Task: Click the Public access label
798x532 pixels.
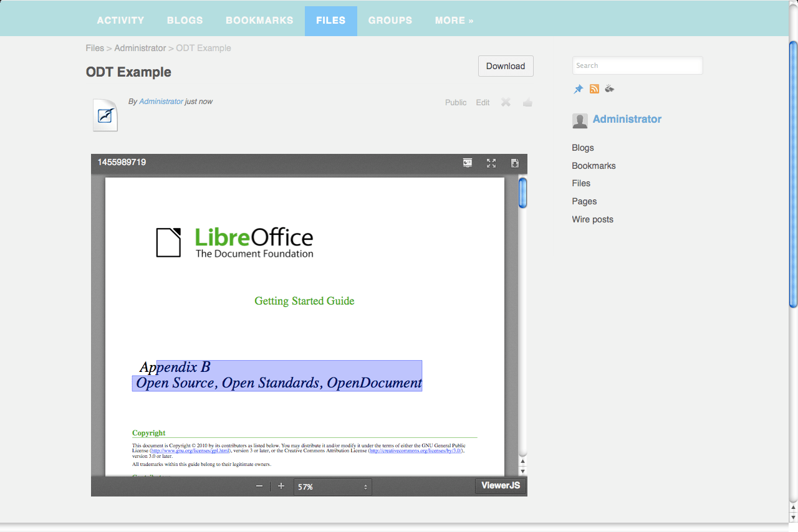Action: pos(456,102)
